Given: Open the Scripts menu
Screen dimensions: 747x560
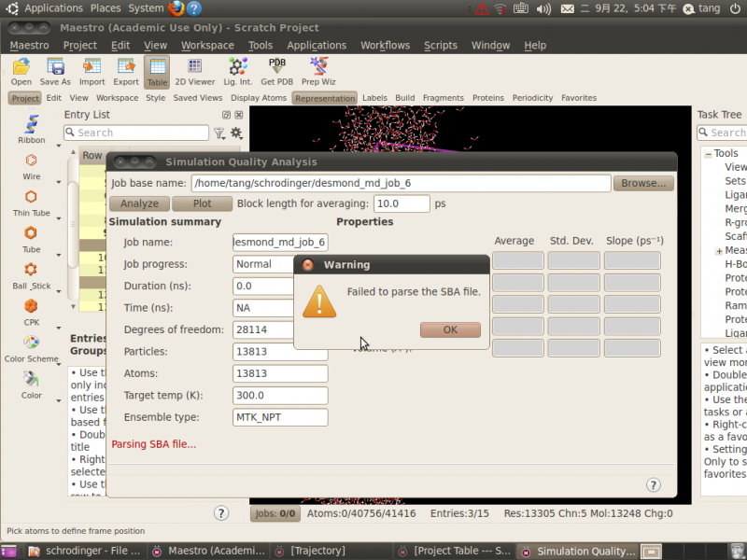Looking at the screenshot, I should (441, 45).
